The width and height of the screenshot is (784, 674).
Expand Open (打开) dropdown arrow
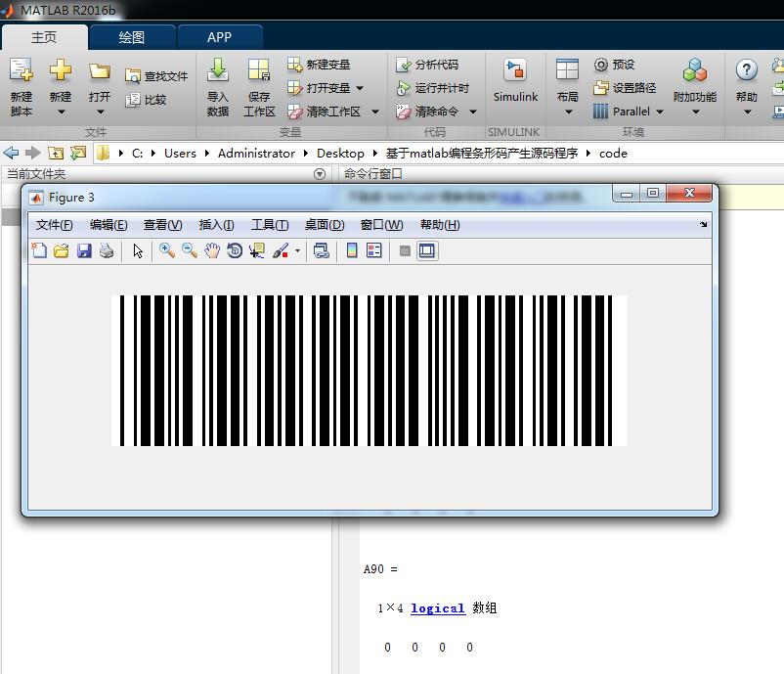(100, 112)
